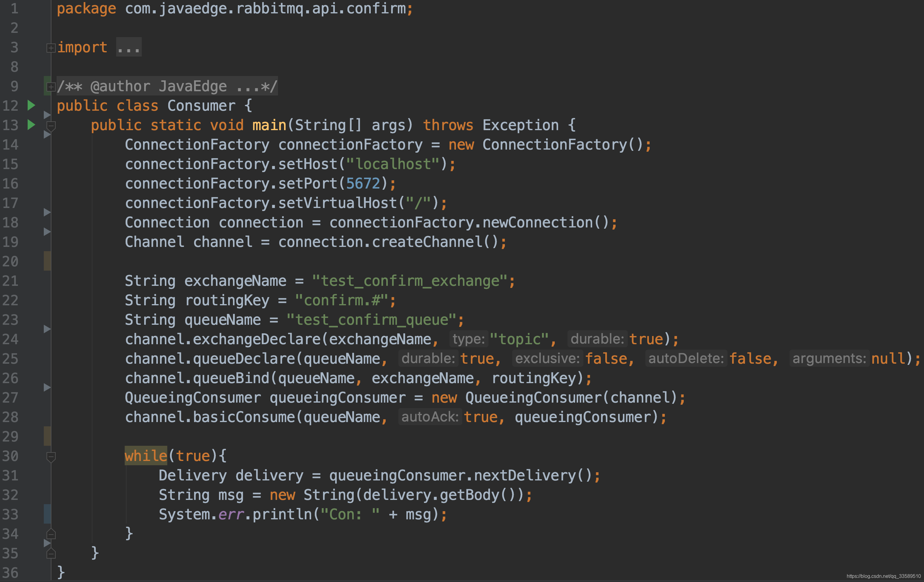Viewport: 924px width, 582px height.
Task: Click the green change marker at line 9
Action: click(45, 86)
